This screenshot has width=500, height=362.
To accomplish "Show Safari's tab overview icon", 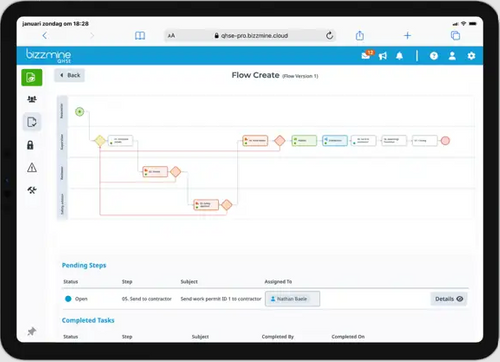I will pyautogui.click(x=455, y=35).
